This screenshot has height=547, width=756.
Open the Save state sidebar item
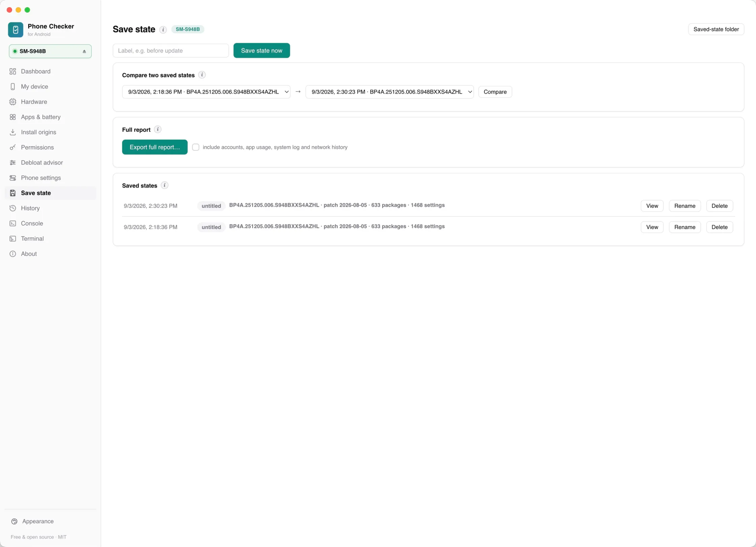tap(50, 193)
